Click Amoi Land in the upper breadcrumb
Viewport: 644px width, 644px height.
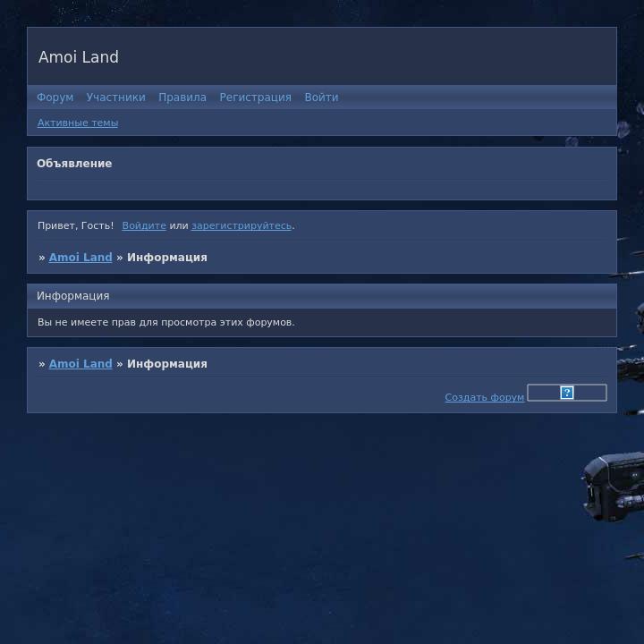tap(80, 258)
